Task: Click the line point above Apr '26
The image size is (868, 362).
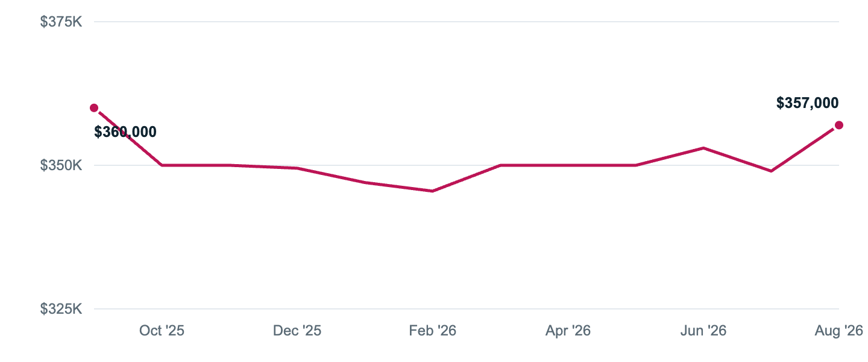Action: pyautogui.click(x=568, y=165)
